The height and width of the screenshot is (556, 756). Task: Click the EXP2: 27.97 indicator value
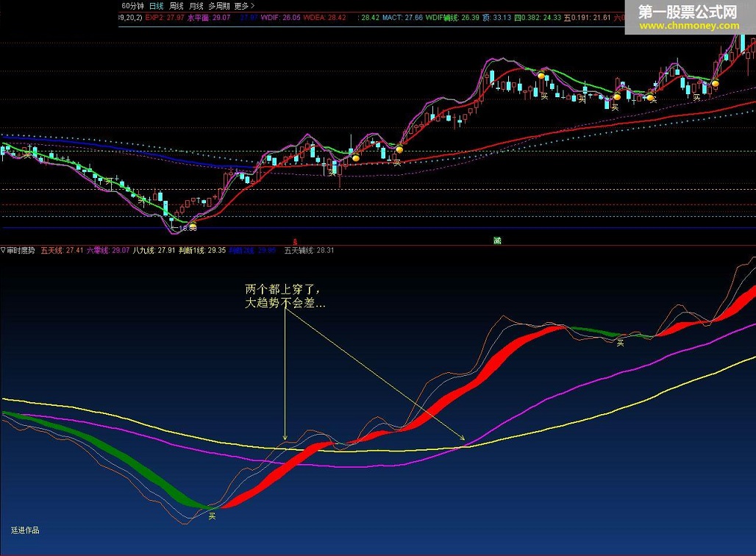tap(165, 18)
